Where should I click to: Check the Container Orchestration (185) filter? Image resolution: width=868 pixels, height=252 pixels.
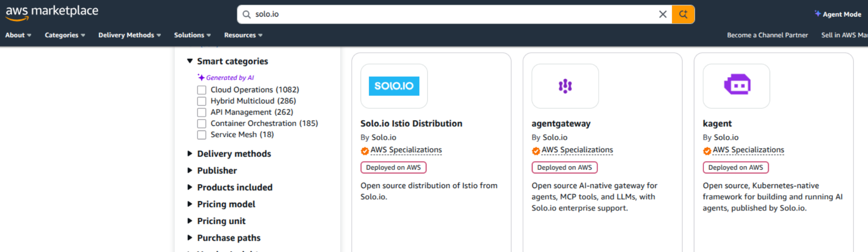point(202,124)
